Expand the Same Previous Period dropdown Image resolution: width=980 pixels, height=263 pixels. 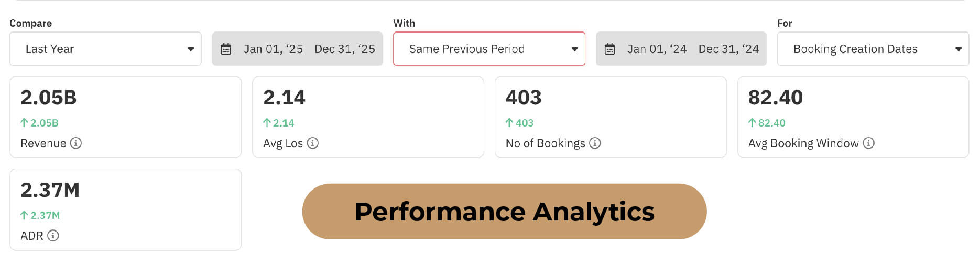pos(489,49)
